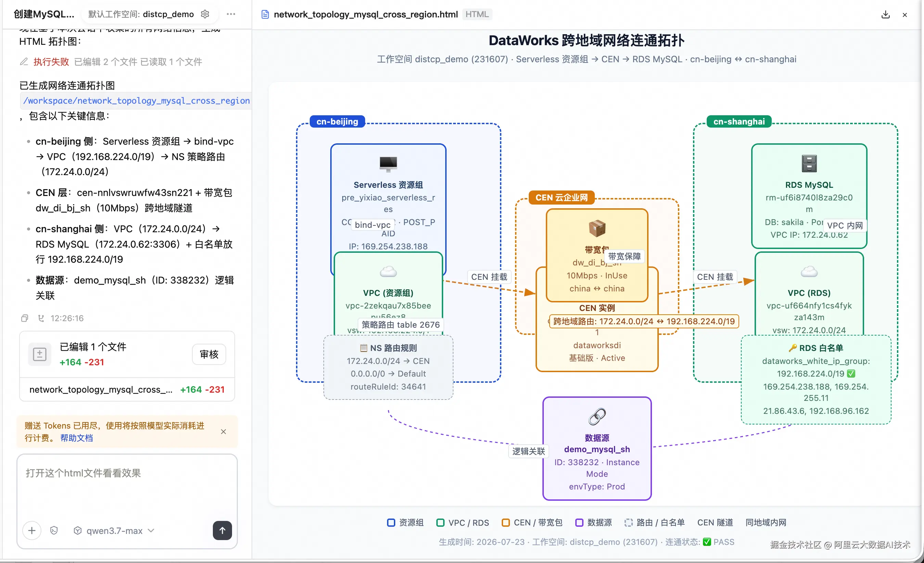Click the branch icon next to 12:26:16

click(x=41, y=318)
